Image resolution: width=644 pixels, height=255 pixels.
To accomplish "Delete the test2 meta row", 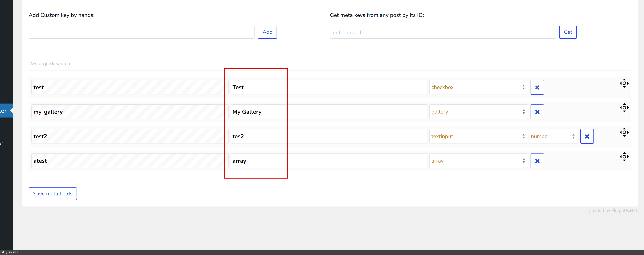I will coord(587,136).
